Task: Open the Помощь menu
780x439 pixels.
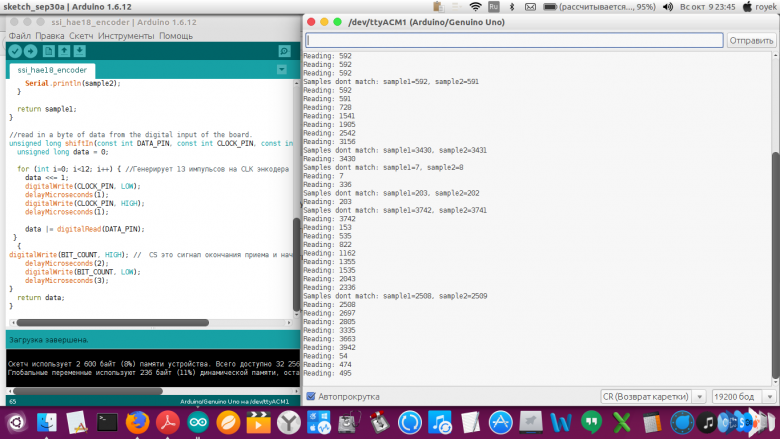Action: click(x=176, y=36)
